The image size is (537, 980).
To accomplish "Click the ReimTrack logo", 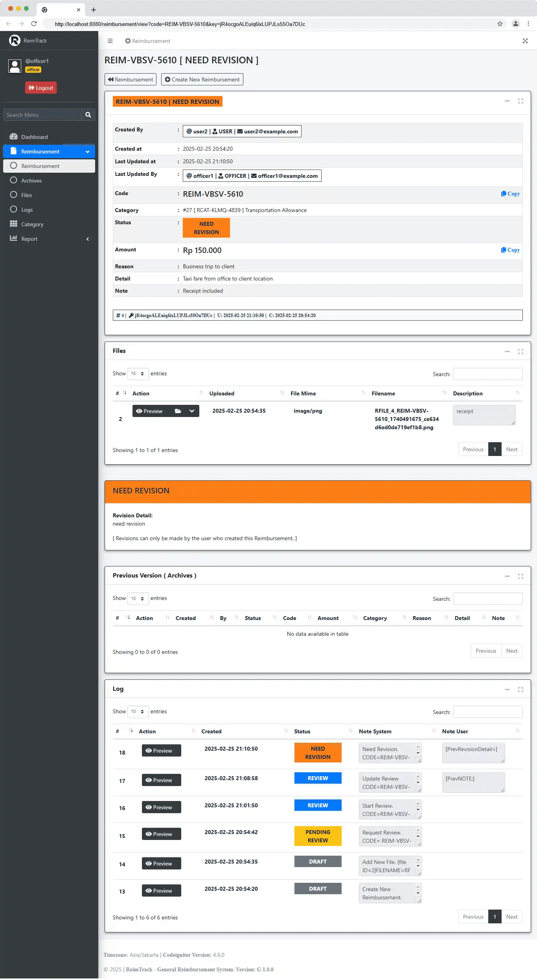I will 15,41.
